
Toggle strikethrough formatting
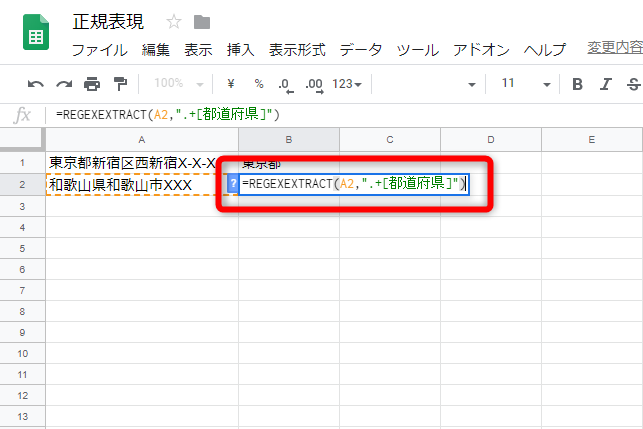tap(634, 84)
